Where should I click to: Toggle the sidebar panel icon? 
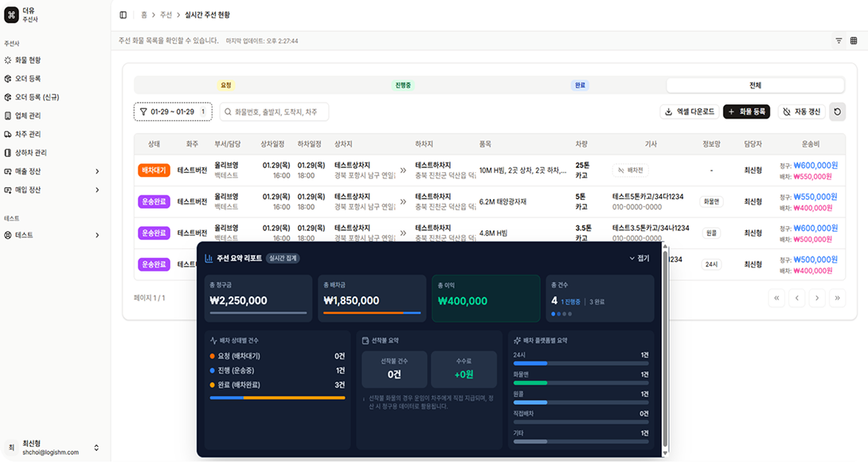[123, 15]
